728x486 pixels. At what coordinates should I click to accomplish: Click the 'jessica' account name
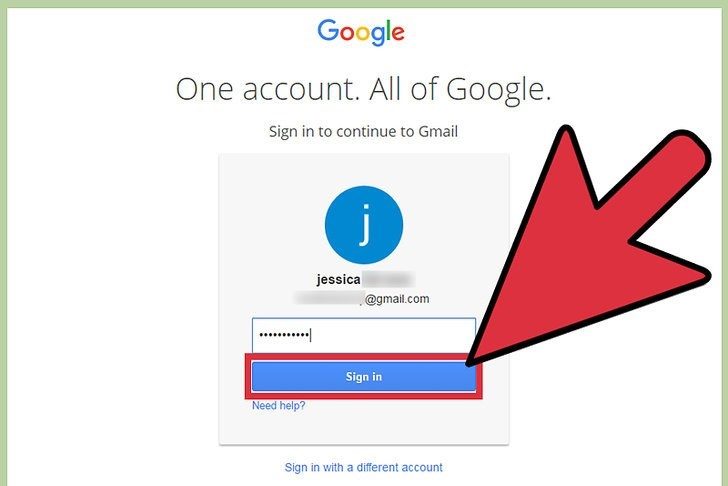click(338, 279)
